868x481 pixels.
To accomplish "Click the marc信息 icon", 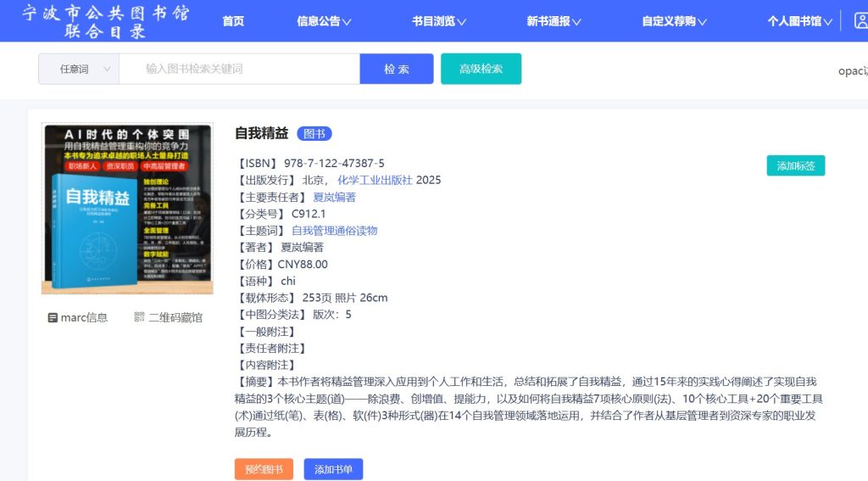I will coord(53,317).
